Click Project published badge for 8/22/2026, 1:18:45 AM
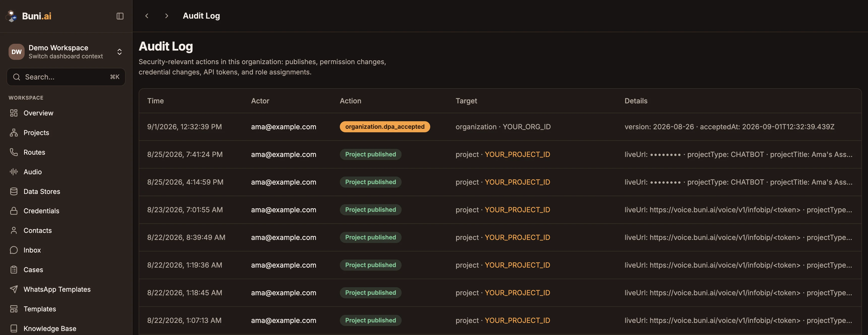Viewport: 868px width, 335px height. (x=370, y=292)
